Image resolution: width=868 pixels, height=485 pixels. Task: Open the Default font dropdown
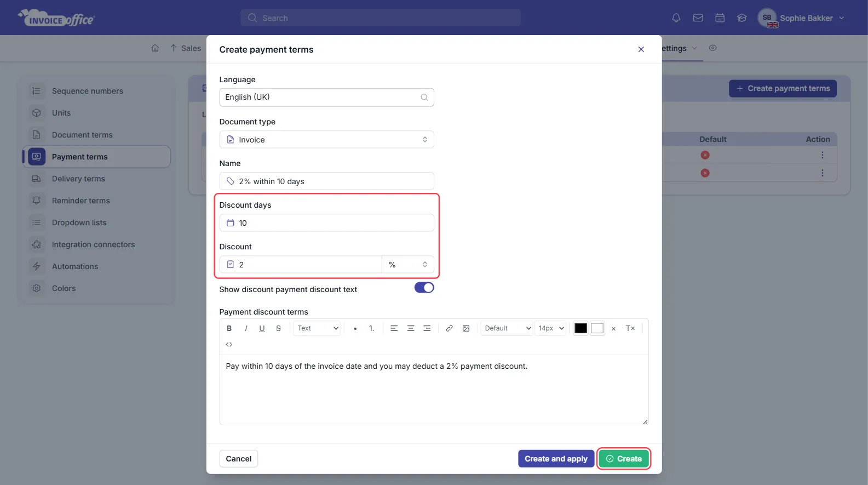point(507,328)
